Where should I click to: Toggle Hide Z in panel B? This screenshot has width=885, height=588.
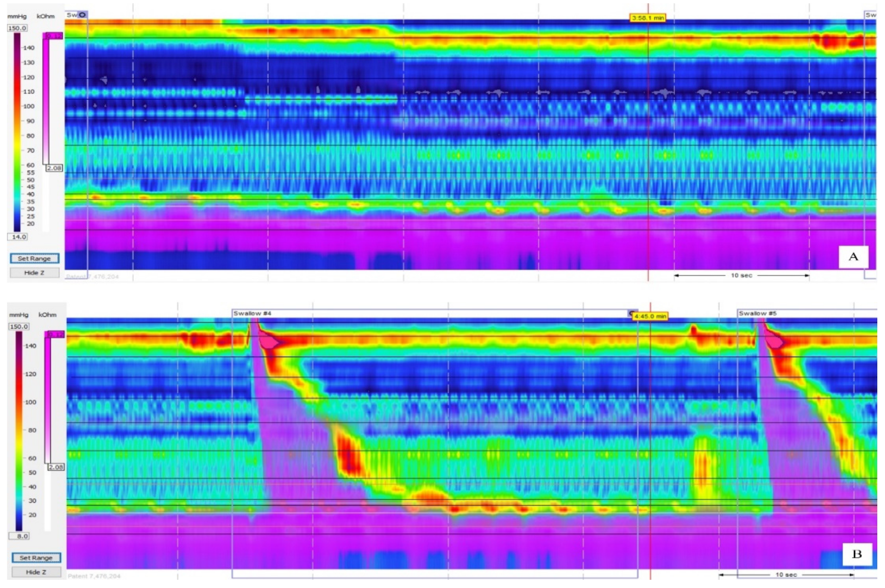(x=36, y=572)
